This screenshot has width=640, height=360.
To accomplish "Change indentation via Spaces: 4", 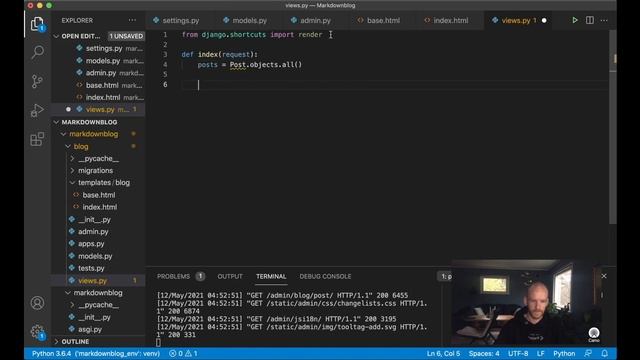I will pyautogui.click(x=484, y=353).
